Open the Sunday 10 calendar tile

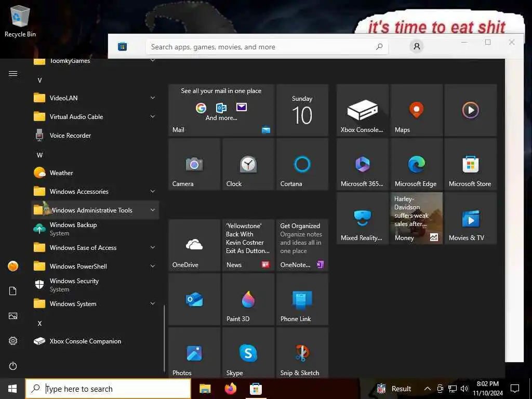(302, 110)
